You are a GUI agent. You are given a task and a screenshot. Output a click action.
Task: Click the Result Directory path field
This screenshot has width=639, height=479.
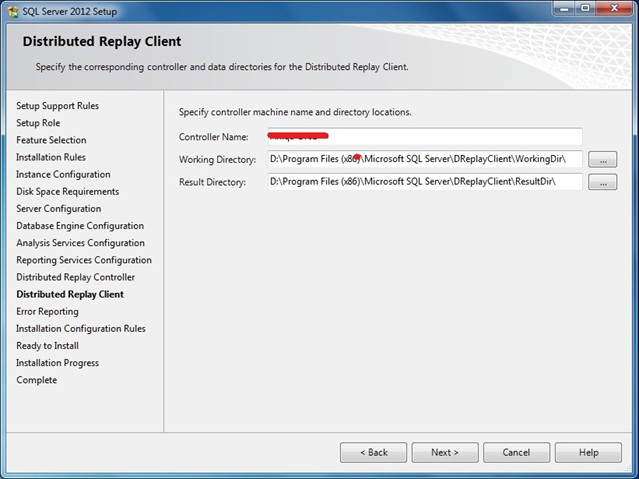(425, 181)
